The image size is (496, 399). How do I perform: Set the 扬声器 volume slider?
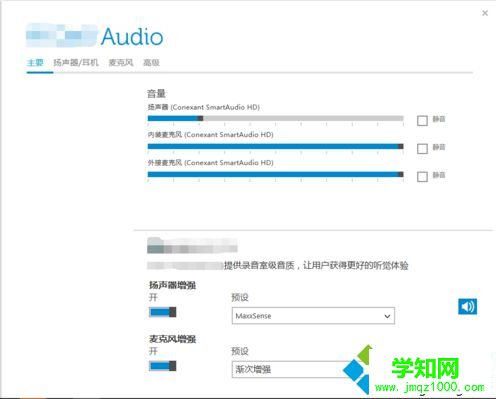(276, 118)
